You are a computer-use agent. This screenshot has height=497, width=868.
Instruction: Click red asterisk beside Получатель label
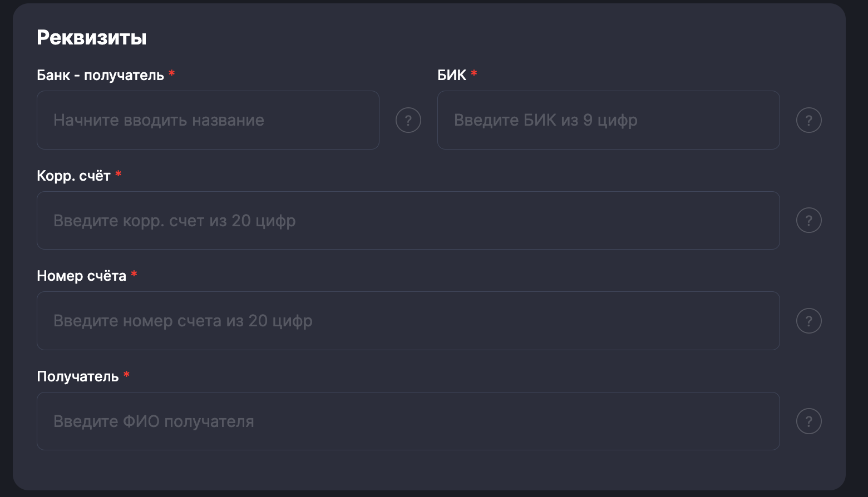(127, 375)
